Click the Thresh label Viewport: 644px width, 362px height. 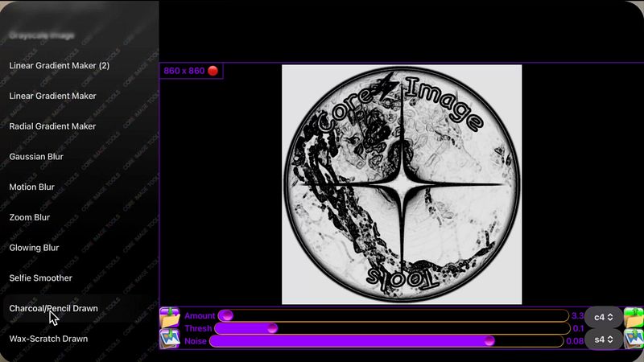click(x=198, y=328)
